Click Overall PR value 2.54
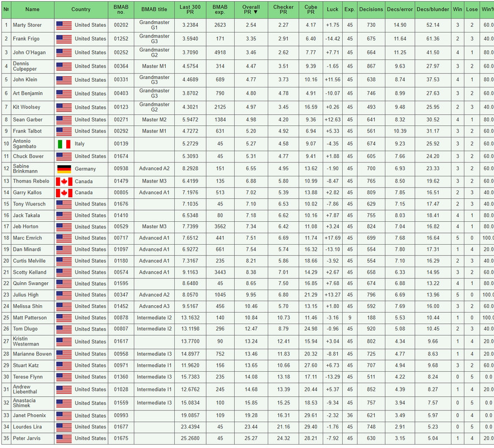 [251, 25]
